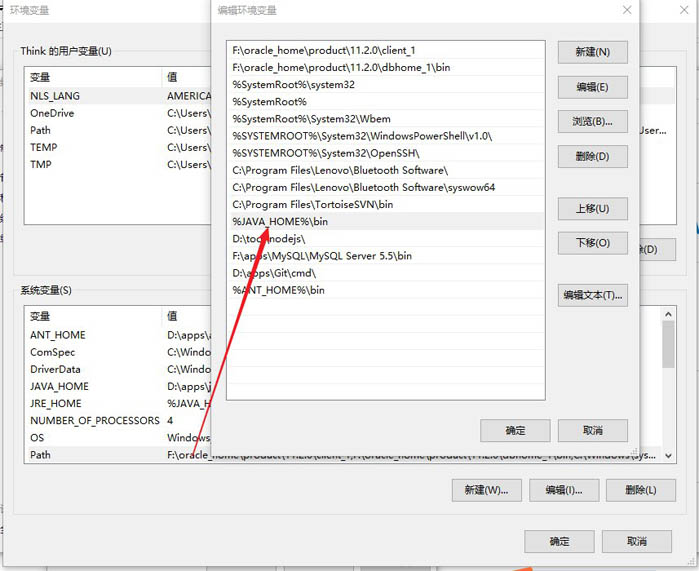Screen dimensions: 699x571
Task: Click system variables vertical scrollbar thumb
Action: 668,345
